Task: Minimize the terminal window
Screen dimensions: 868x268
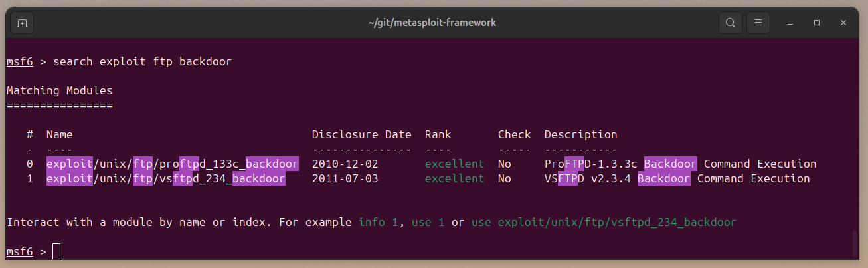Action: click(x=790, y=23)
